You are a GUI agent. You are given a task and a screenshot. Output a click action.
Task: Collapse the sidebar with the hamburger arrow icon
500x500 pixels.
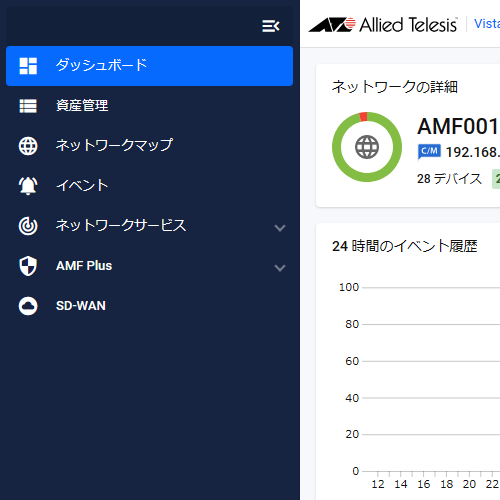[270, 26]
